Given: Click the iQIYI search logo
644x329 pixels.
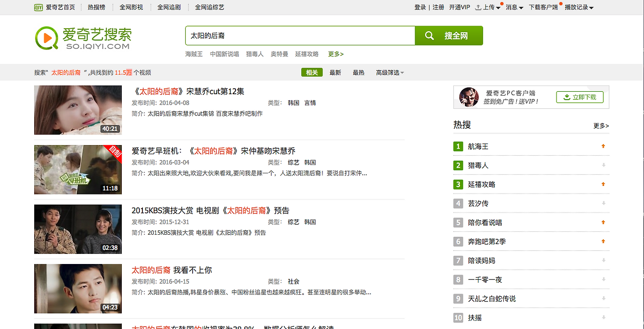Looking at the screenshot, I should 83,38.
